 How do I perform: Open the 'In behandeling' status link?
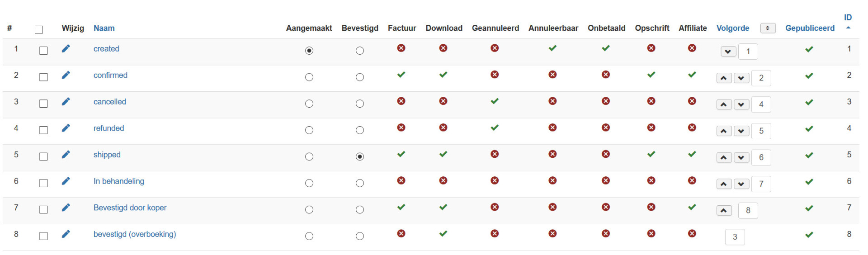[119, 181]
